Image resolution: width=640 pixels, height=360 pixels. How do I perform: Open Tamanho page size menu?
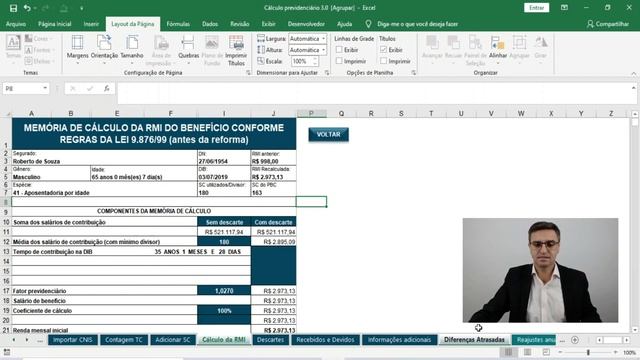pyautogui.click(x=132, y=50)
